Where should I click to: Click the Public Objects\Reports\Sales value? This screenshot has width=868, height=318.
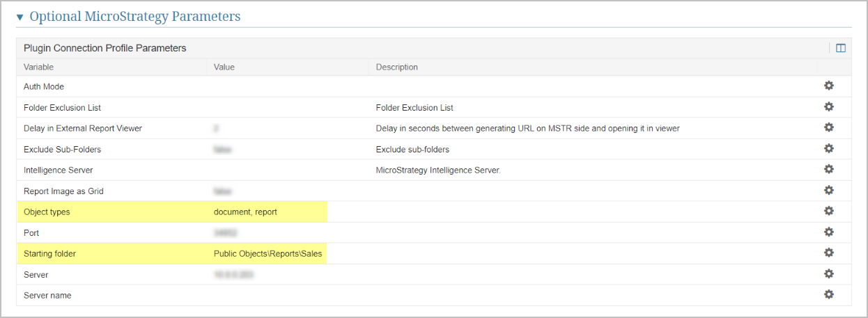(x=268, y=254)
